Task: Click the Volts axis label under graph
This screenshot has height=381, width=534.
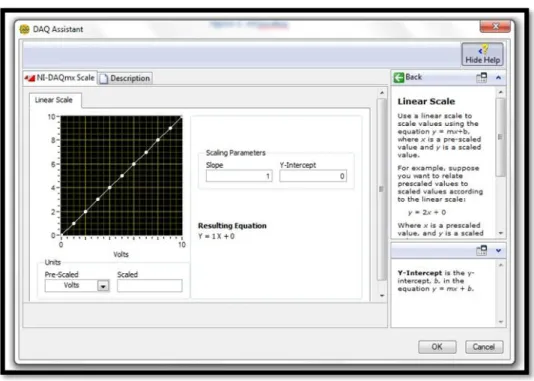Action: pos(121,254)
